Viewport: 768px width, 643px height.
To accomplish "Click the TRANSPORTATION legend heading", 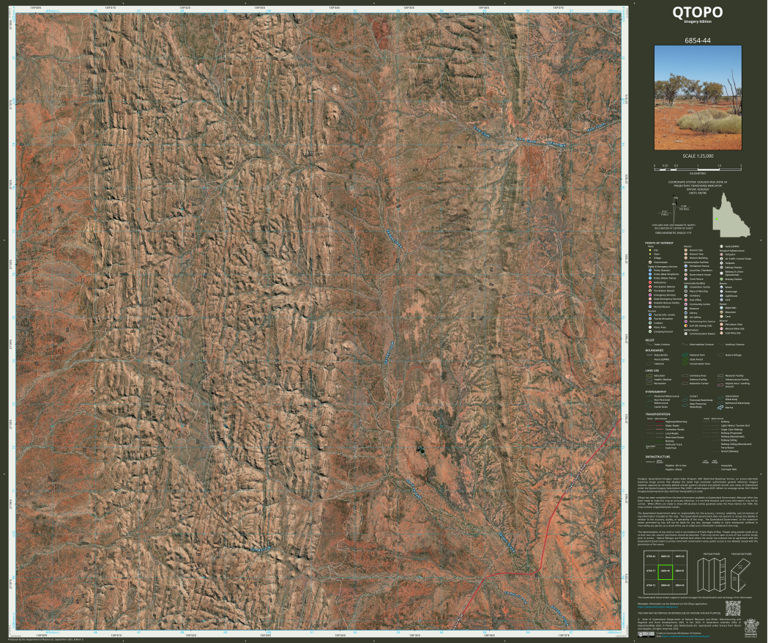I will point(658,414).
